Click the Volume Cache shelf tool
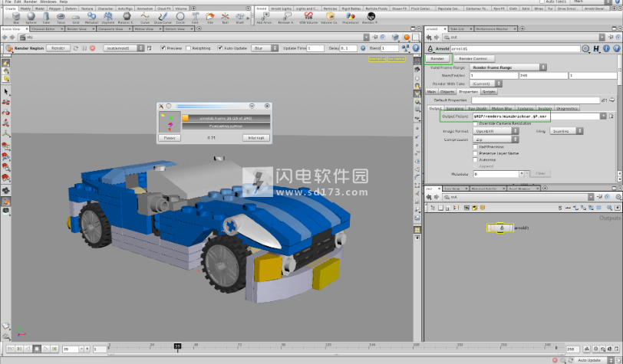The width and height of the screenshot is (623, 364). coord(330,18)
